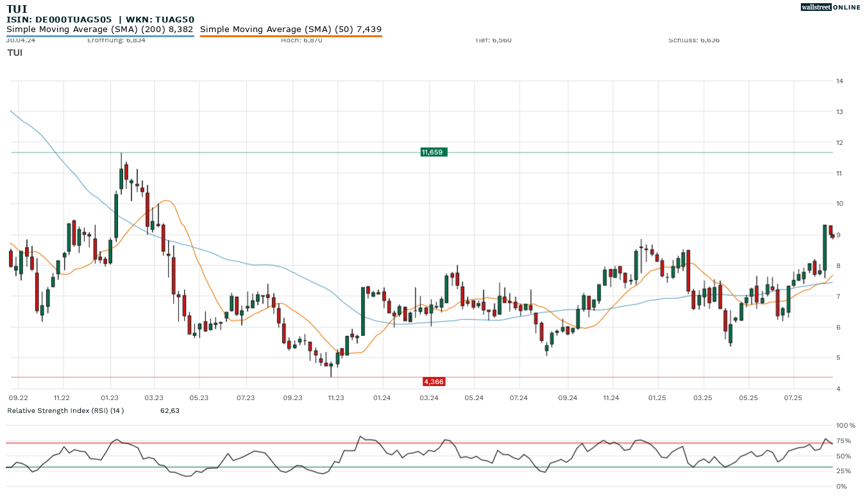Click the 12 price axis label
Viewport: 865px width, 504px height.
click(x=839, y=142)
